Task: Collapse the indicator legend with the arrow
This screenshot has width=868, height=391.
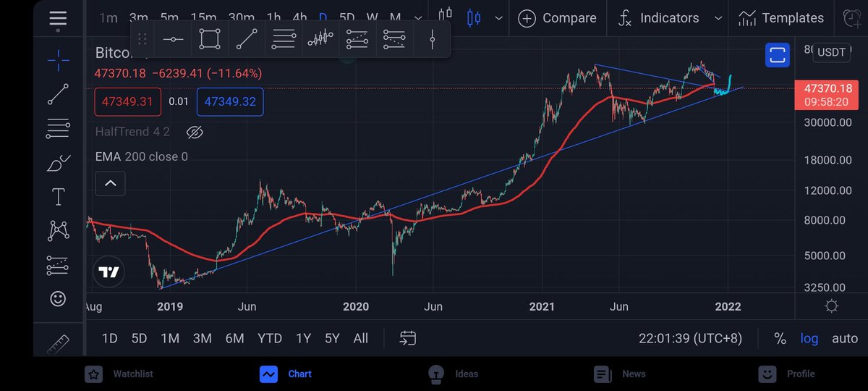Action: (111, 183)
